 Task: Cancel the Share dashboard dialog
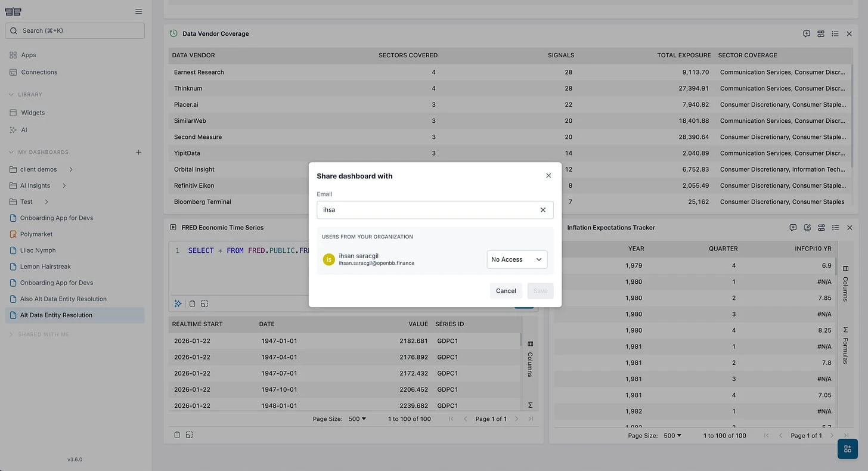point(506,290)
